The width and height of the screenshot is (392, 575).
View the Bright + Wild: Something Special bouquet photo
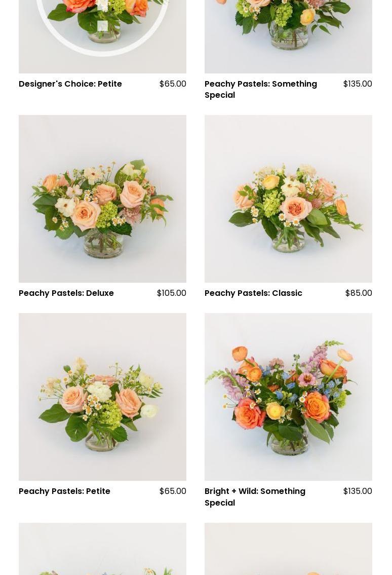click(x=288, y=397)
